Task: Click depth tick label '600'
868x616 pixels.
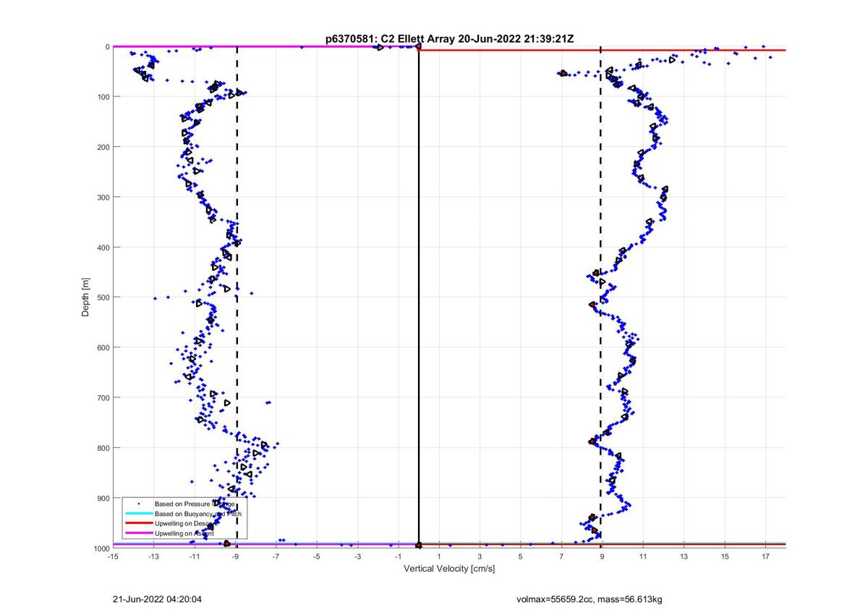Action: 103,347
